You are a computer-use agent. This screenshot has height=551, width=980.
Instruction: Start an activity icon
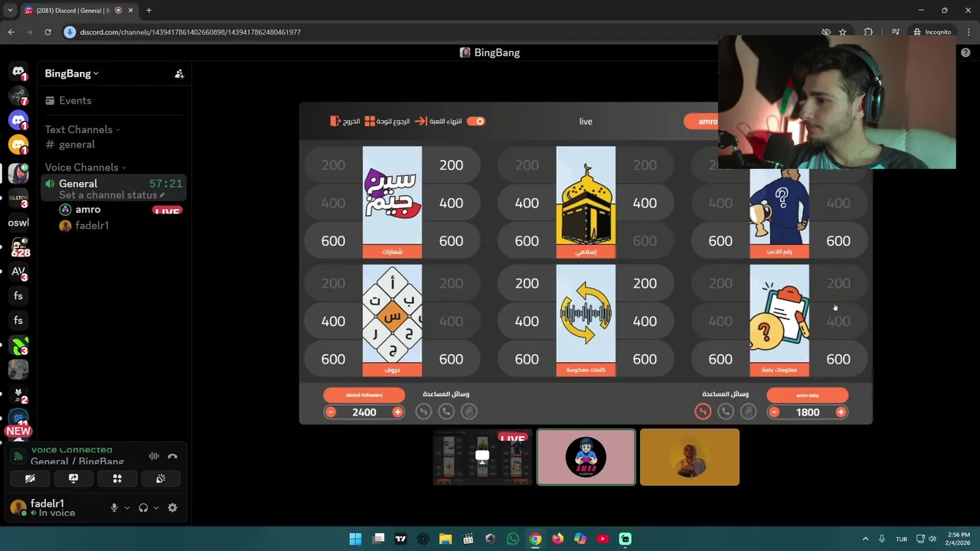coord(117,478)
